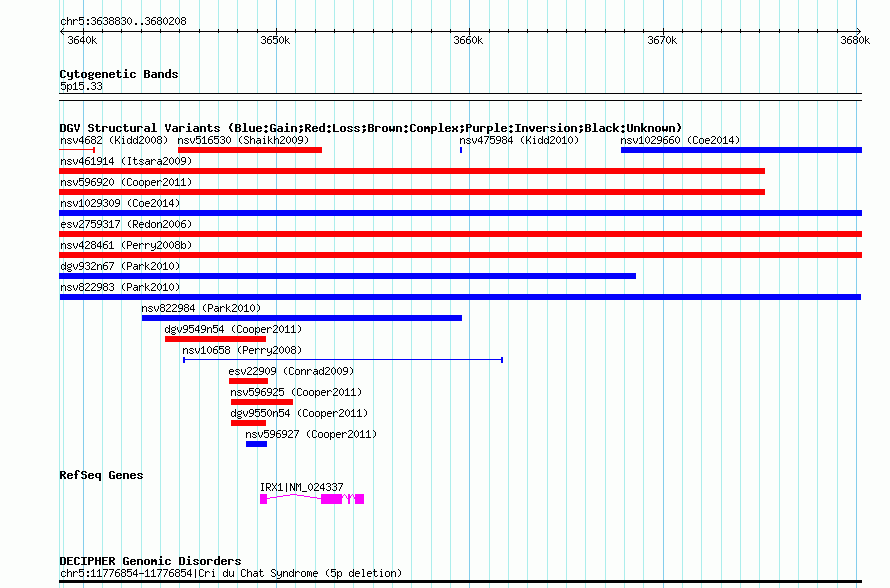Viewport: 890px width, 588px height.
Task: Click the RefSeq Genes track title
Action: click(x=101, y=475)
